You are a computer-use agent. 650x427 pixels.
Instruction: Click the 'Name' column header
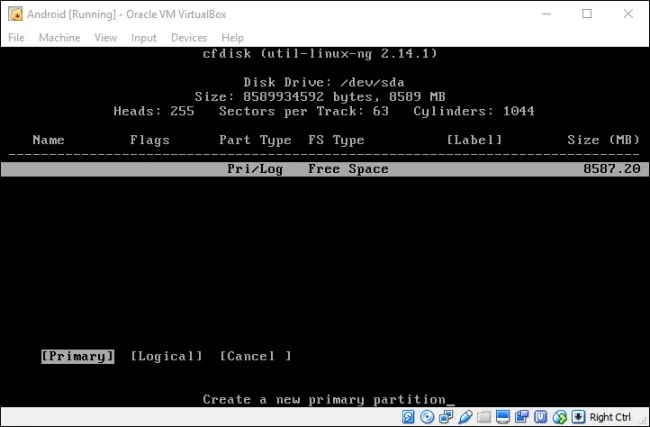coord(49,140)
